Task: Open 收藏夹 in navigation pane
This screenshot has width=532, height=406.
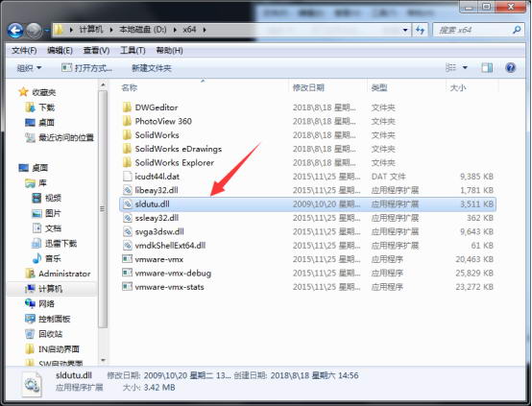Action: 43,92
